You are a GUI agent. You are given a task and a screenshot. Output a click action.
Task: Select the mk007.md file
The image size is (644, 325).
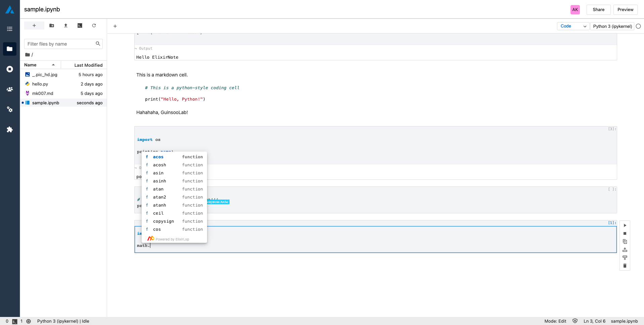(x=63, y=94)
